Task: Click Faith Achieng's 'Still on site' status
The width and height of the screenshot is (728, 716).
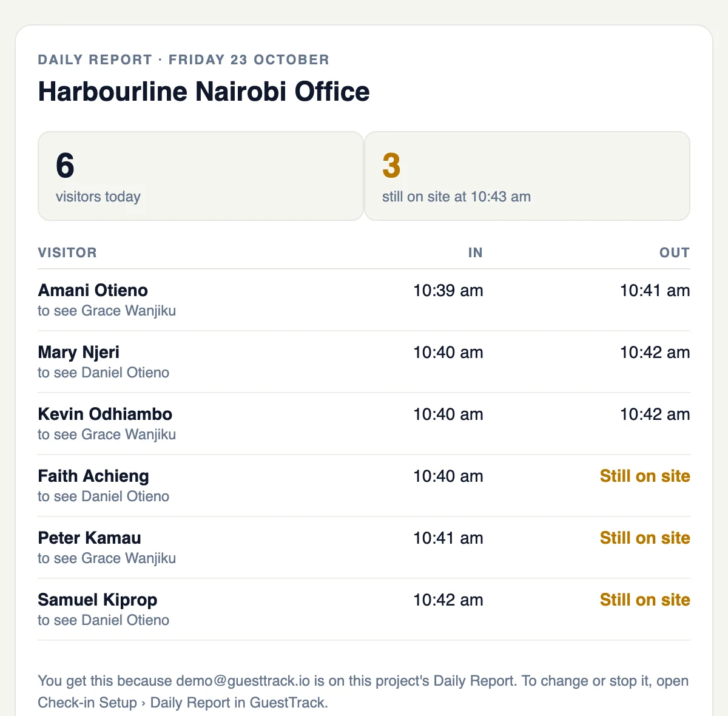Action: [x=645, y=476]
